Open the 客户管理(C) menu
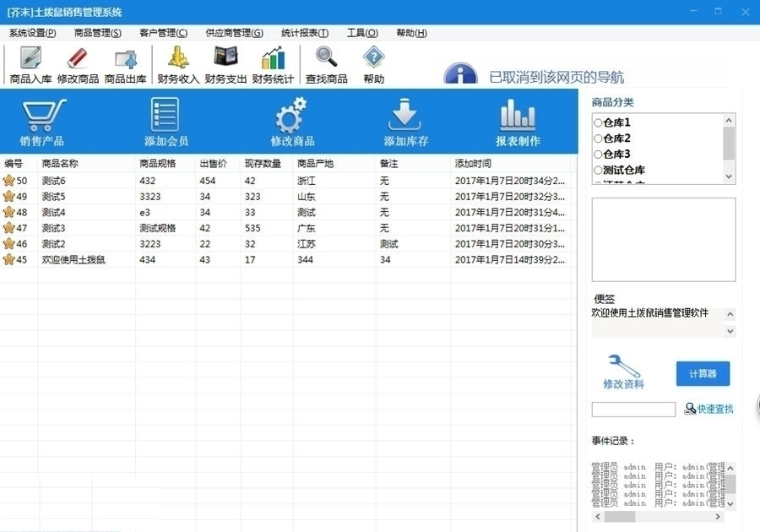Image resolution: width=760 pixels, height=532 pixels. pos(163,33)
